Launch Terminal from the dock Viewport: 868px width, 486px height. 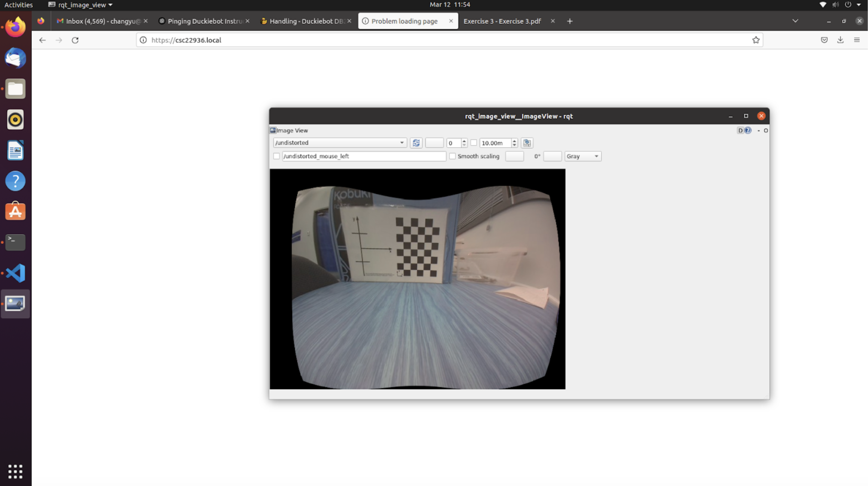tap(15, 242)
